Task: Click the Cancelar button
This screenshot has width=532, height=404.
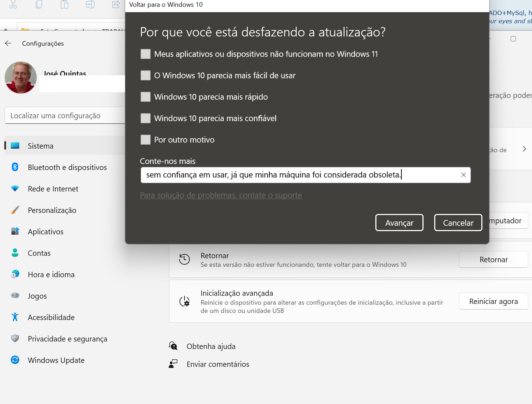Action: point(458,223)
